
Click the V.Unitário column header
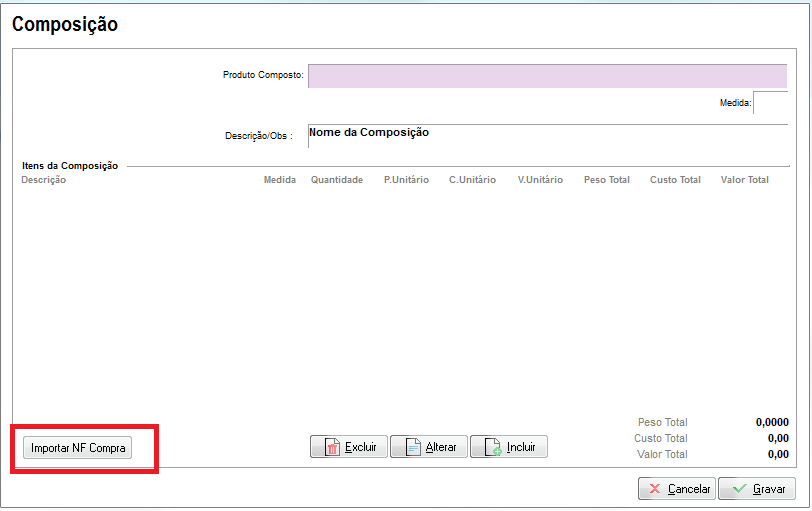click(540, 180)
